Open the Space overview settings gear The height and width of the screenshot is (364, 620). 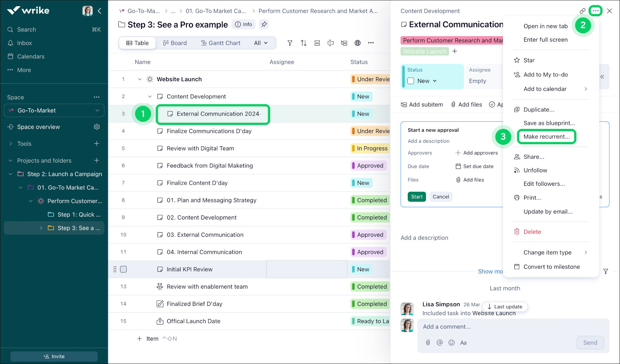pos(97,127)
